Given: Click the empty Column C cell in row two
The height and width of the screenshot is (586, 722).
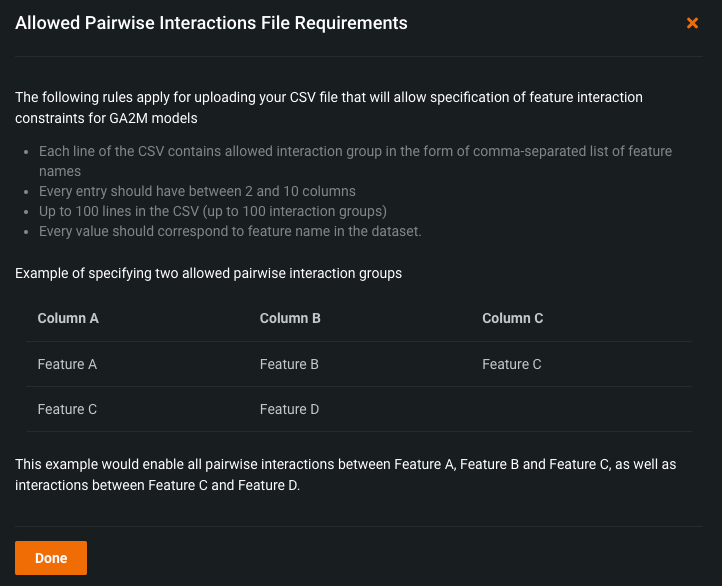Looking at the screenshot, I should pyautogui.click(x=580, y=409).
